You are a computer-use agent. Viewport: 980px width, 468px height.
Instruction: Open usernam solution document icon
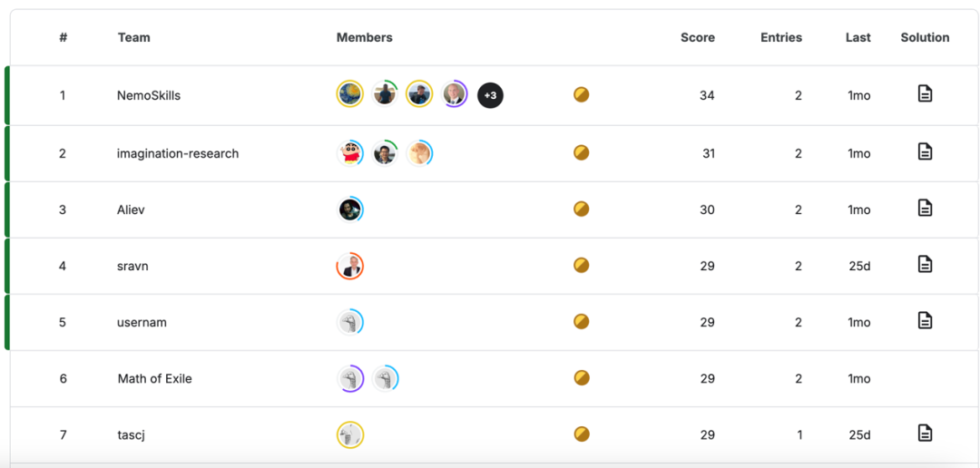tap(925, 320)
